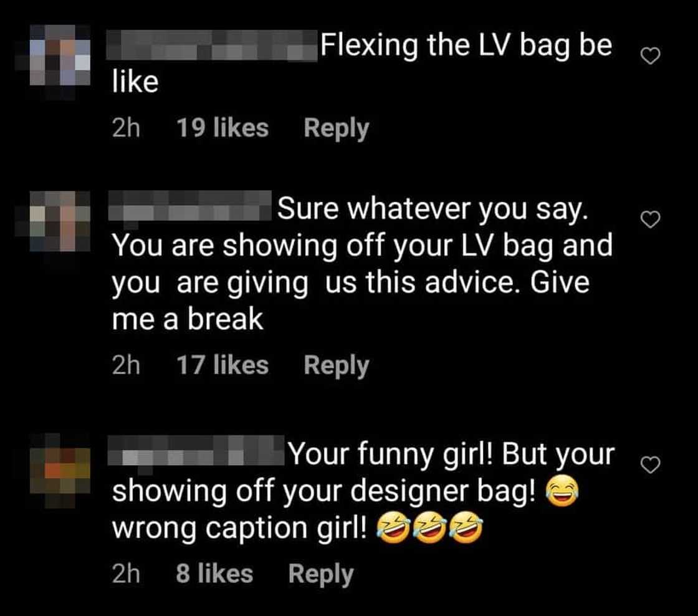View the 19 likes list
Image resolution: width=698 pixels, height=616 pixels.
point(222,128)
